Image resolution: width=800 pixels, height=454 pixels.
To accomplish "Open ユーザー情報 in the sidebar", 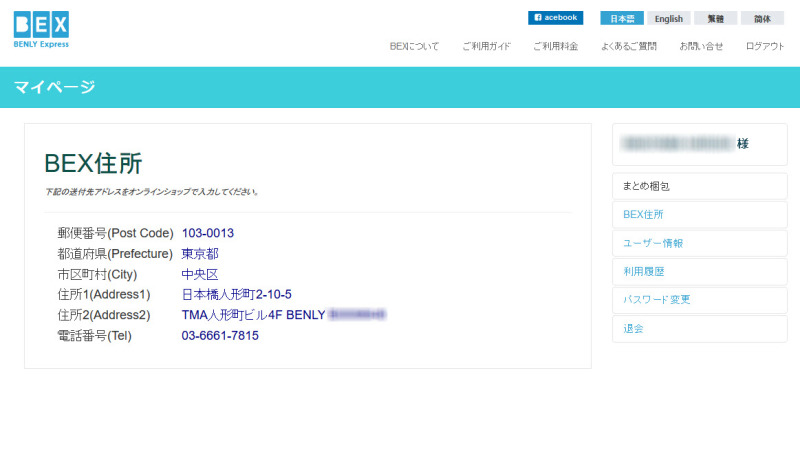I will [x=699, y=243].
